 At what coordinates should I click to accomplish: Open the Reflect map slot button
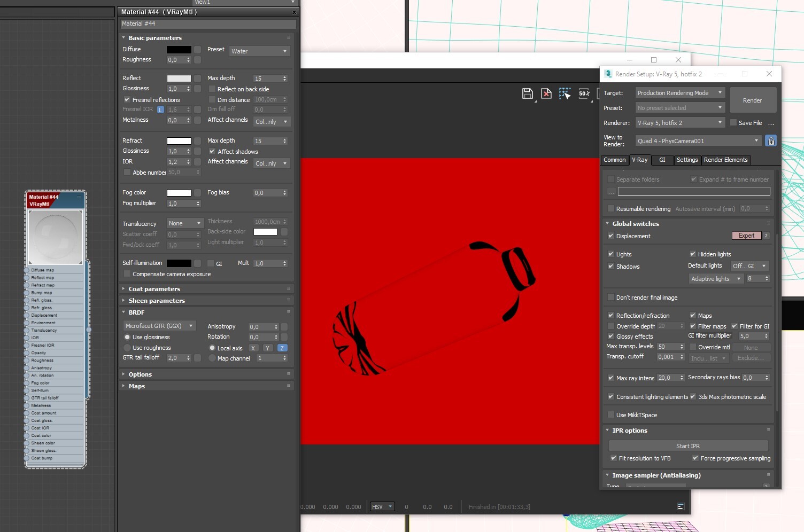[x=198, y=78]
